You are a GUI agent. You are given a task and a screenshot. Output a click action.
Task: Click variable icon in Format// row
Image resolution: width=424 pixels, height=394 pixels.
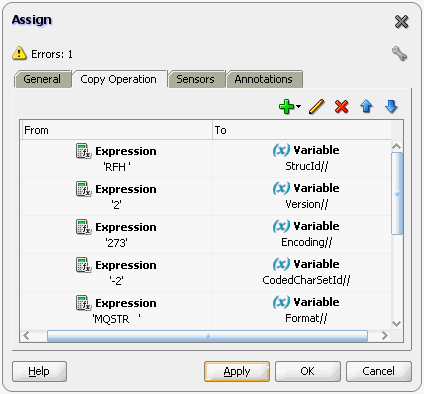[x=281, y=302]
